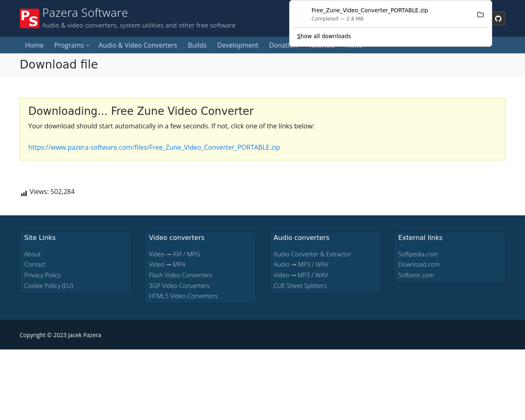525x420 pixels.
Task: Open Audio Converter & Extractor link
Action: [312, 254]
